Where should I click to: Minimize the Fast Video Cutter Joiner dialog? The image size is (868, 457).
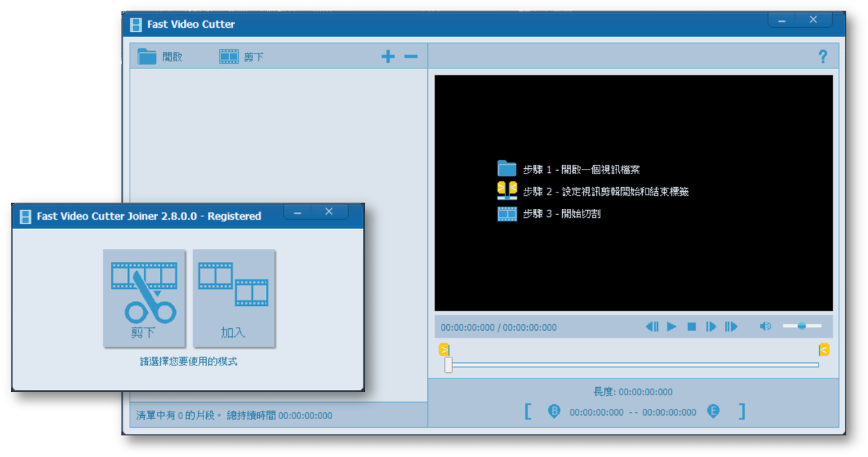point(297,212)
